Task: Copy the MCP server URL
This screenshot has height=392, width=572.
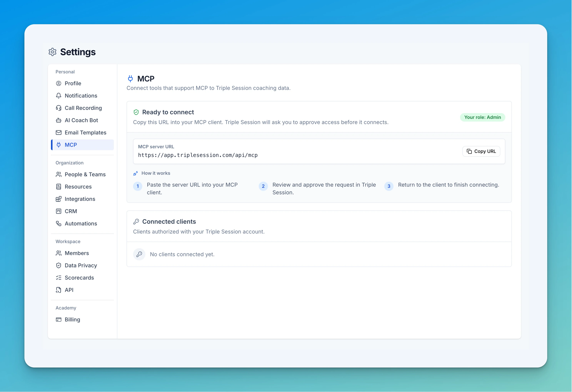Action: [x=481, y=152]
